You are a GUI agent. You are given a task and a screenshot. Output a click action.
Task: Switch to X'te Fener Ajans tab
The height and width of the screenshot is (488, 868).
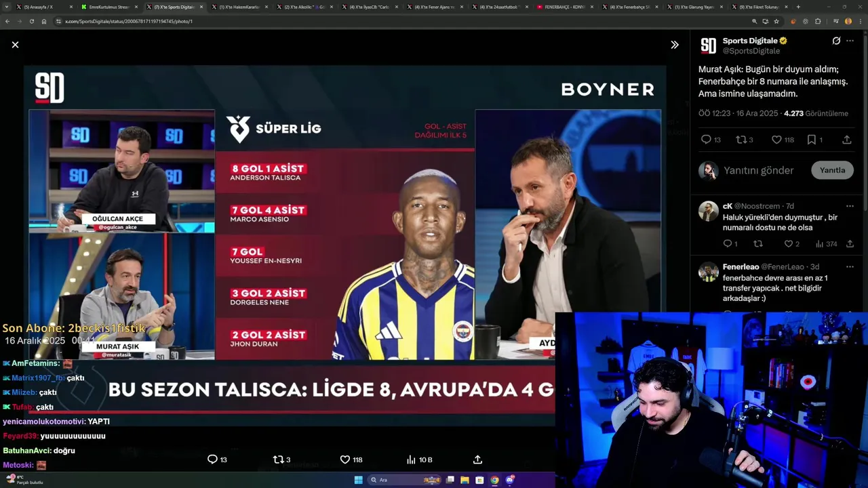coord(434,7)
